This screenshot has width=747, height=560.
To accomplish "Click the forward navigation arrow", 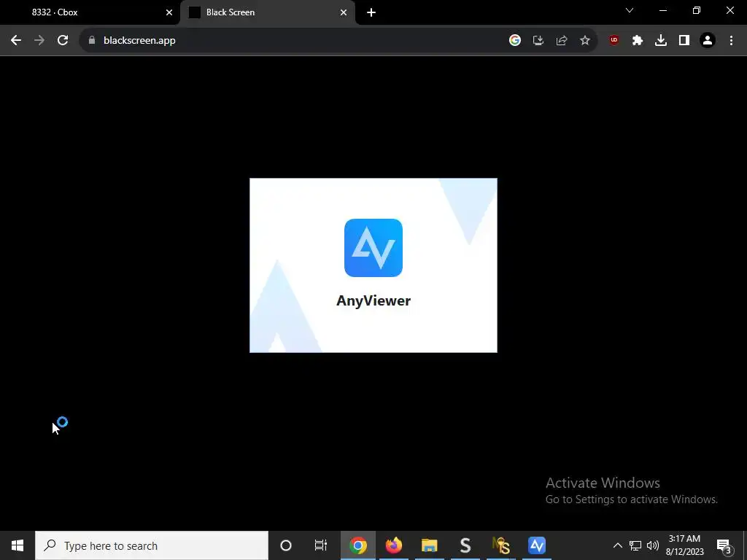I will coord(39,41).
